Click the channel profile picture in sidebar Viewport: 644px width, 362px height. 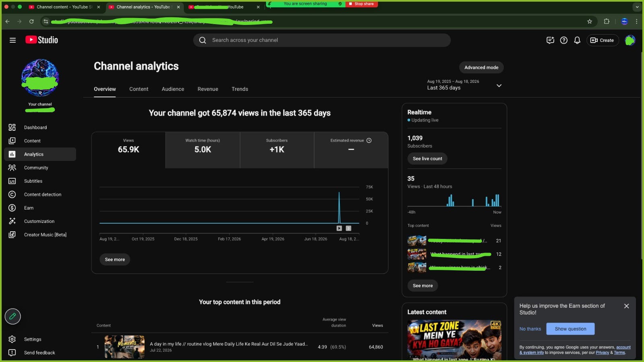[40, 78]
